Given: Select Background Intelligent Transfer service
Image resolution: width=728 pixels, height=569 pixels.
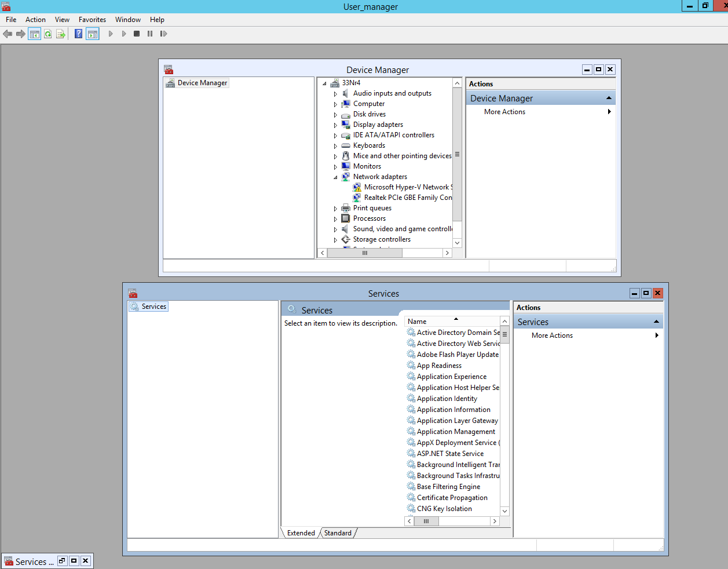Looking at the screenshot, I should (x=453, y=465).
